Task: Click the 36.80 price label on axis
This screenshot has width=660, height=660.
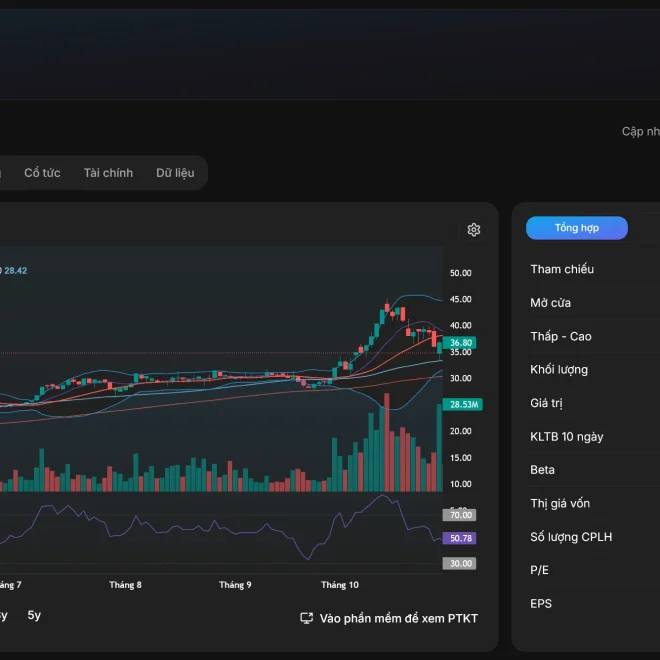Action: tap(460, 343)
